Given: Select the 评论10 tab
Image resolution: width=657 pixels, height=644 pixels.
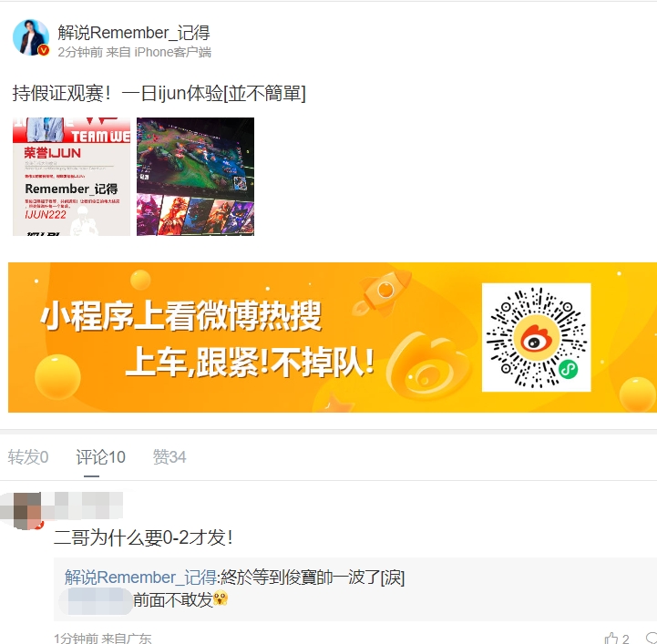Looking at the screenshot, I should 100,457.
